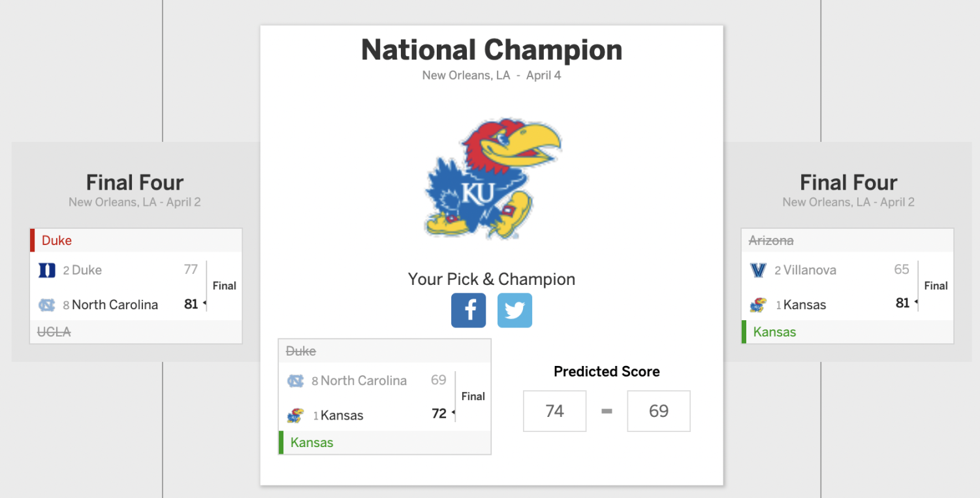The height and width of the screenshot is (498, 980).
Task: Open Final status of Duke–North Carolina game
Action: click(225, 286)
